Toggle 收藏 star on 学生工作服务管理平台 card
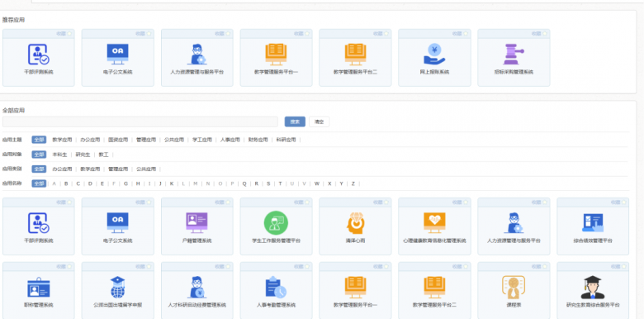 pyautogui.click(x=307, y=202)
